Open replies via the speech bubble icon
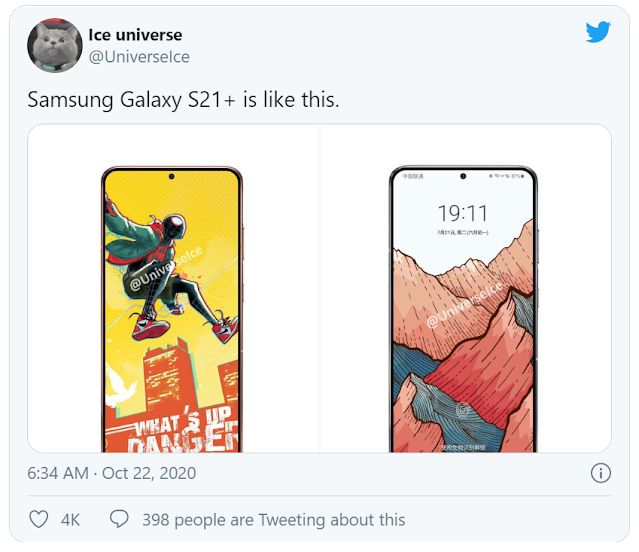The width and height of the screenshot is (639, 552). click(x=119, y=519)
